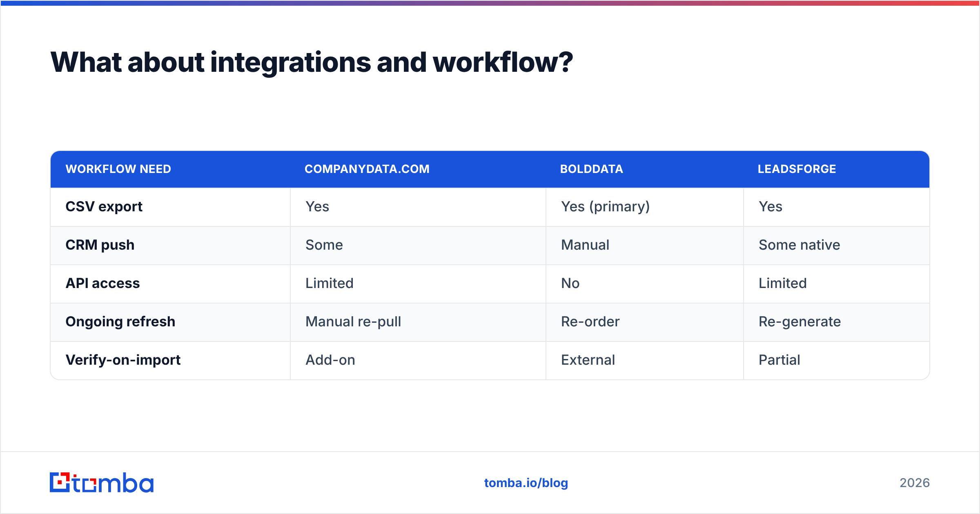Click the tomba logo
The image size is (980, 514).
(102, 483)
